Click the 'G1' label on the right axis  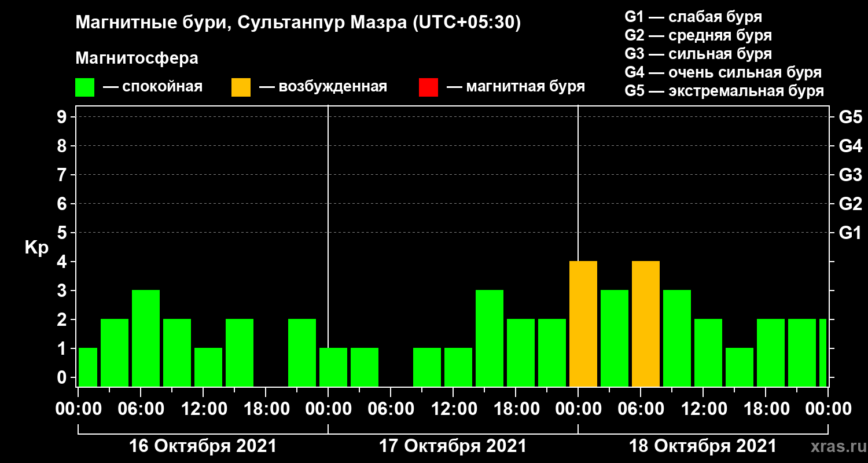click(850, 233)
